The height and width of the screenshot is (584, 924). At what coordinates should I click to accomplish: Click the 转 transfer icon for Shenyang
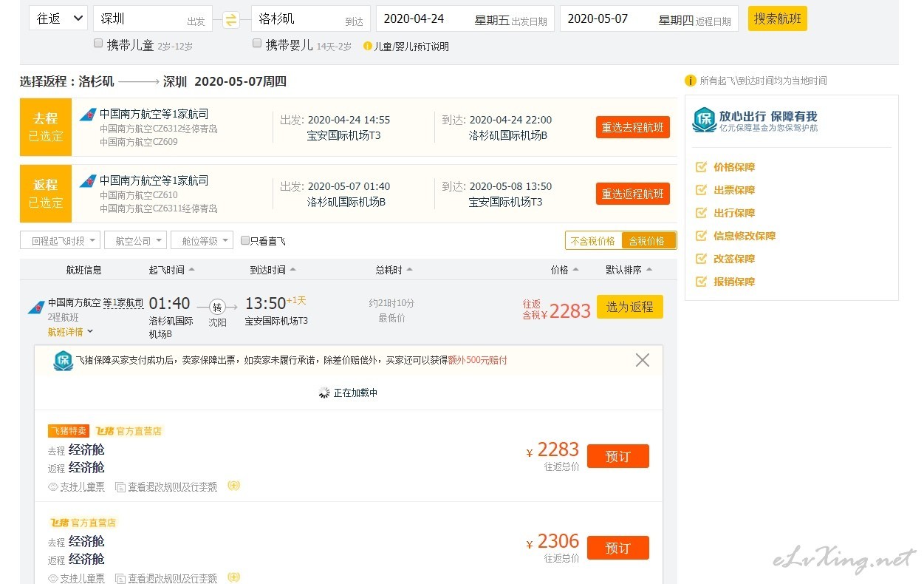(x=216, y=307)
